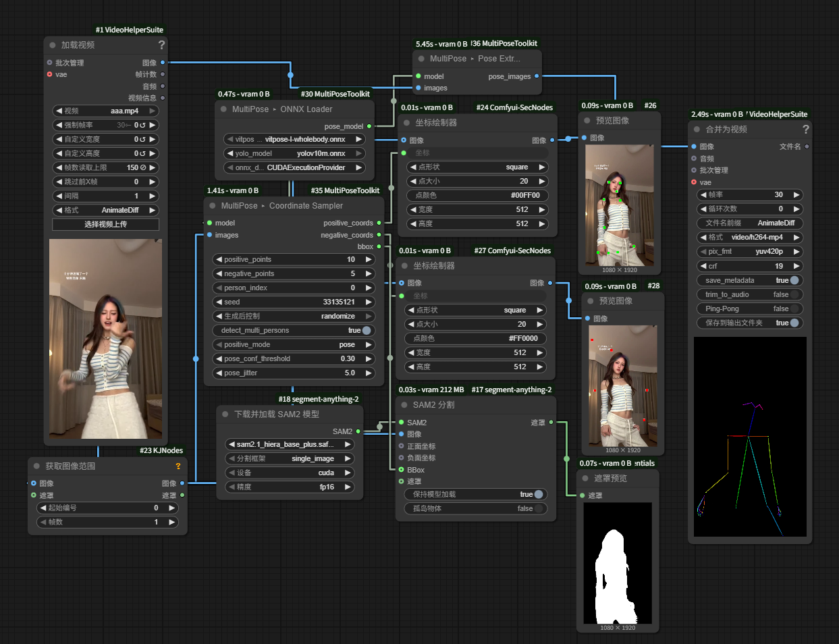Click the collapse dot on 遮罩预览 node

pos(585,479)
